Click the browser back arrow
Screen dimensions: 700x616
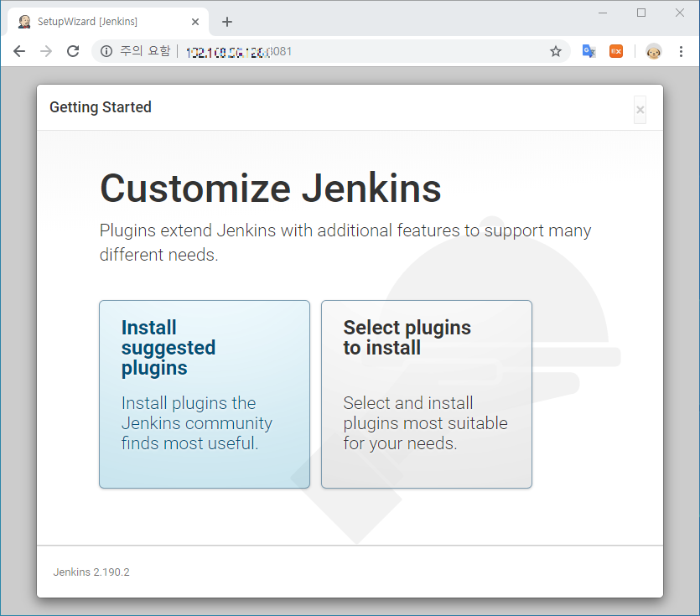coord(19,51)
